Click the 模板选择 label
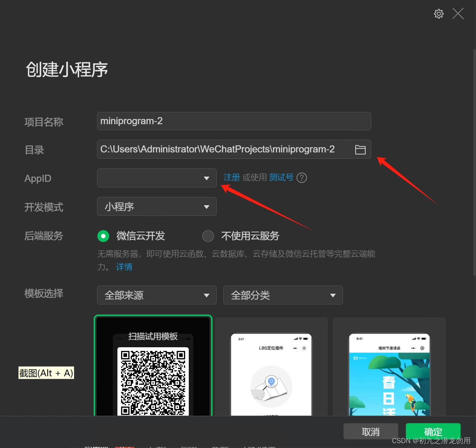 click(x=44, y=293)
